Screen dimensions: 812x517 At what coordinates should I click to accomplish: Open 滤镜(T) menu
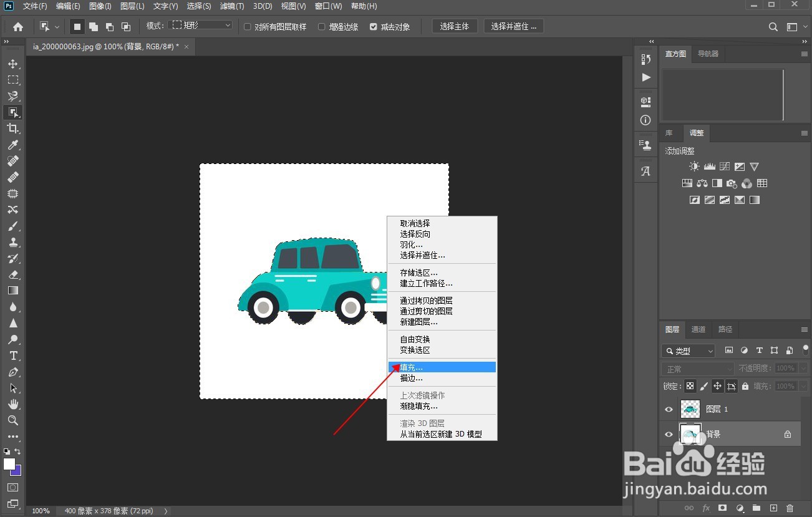click(x=232, y=6)
